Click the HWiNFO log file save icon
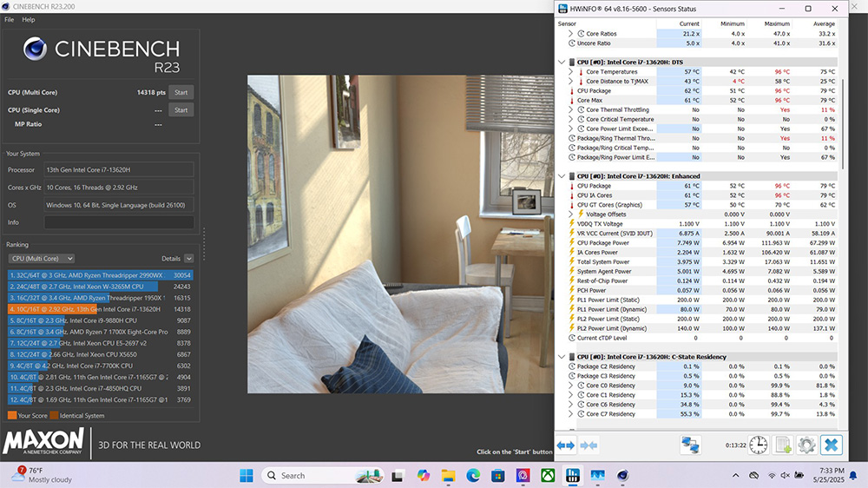The image size is (868, 488). 783,445
